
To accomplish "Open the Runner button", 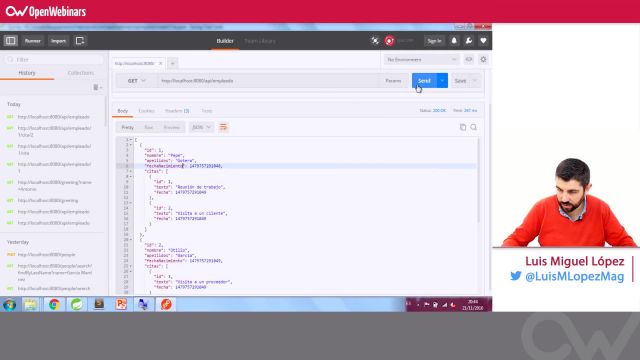I will [x=33, y=41].
